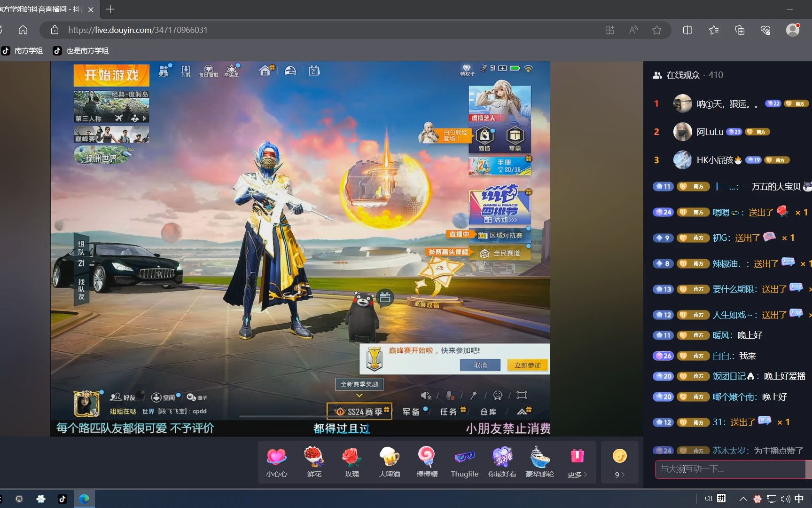Open the game home house icon

[x=265, y=71]
